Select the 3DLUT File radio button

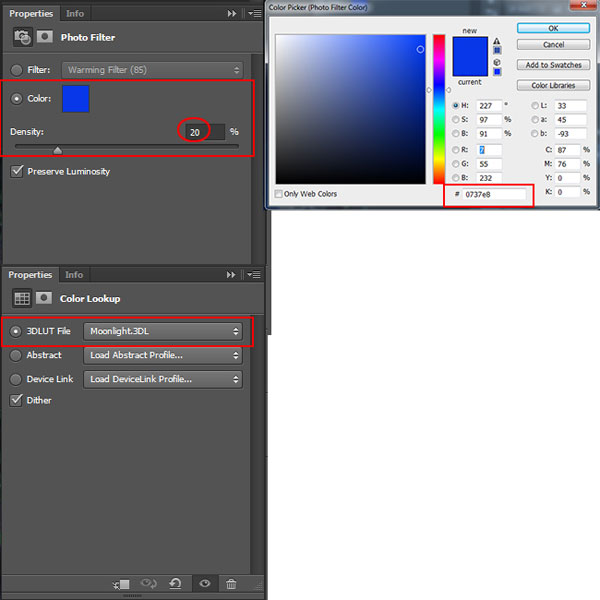click(x=16, y=331)
